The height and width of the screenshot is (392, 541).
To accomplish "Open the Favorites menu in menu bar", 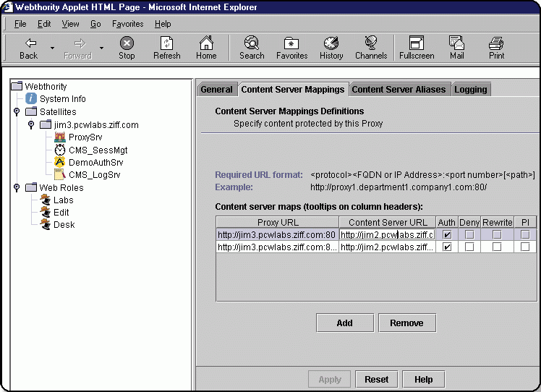I will pyautogui.click(x=128, y=24).
